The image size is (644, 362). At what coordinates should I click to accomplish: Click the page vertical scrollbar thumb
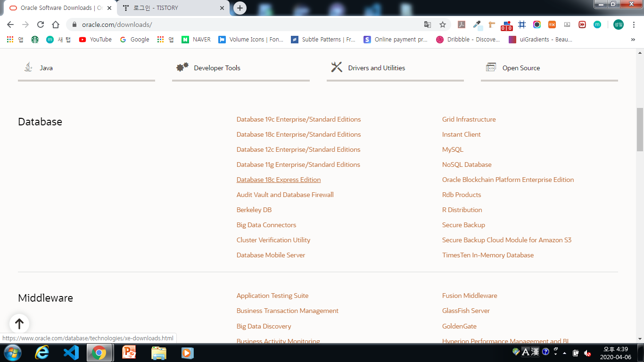pyautogui.click(x=640, y=129)
